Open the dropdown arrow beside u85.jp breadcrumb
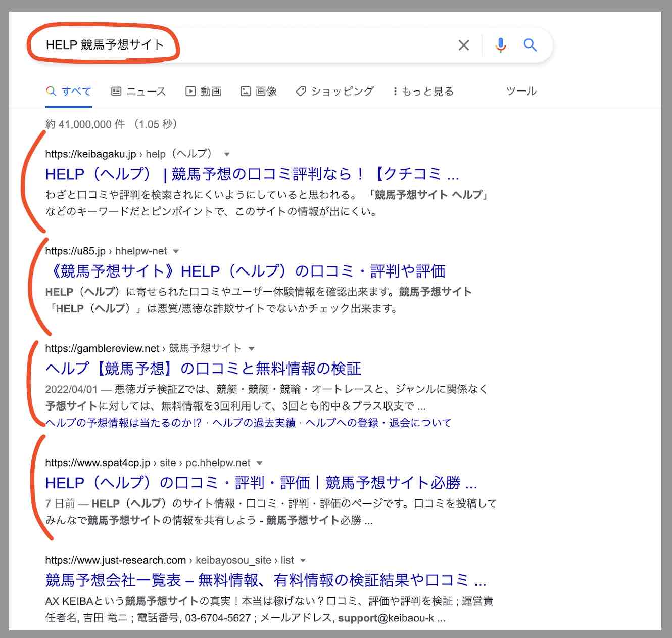Image resolution: width=672 pixels, height=638 pixels. coord(175,251)
